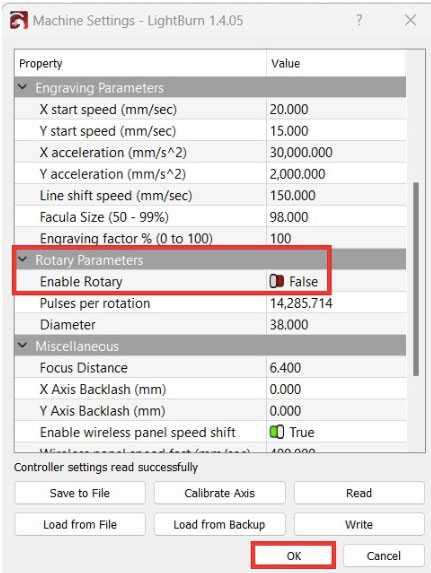431x573 pixels.
Task: Click the Write button
Action: click(359, 524)
